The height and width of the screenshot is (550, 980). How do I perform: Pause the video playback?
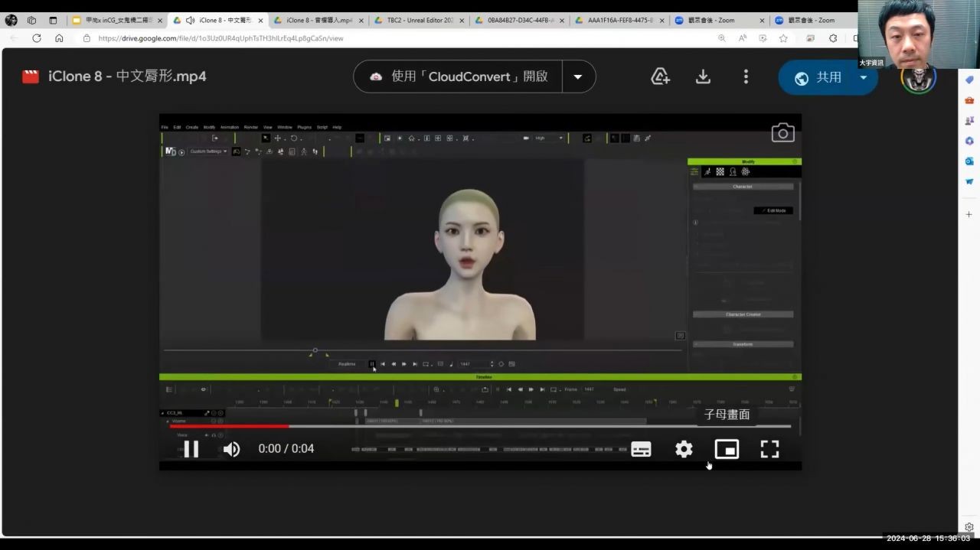point(191,449)
